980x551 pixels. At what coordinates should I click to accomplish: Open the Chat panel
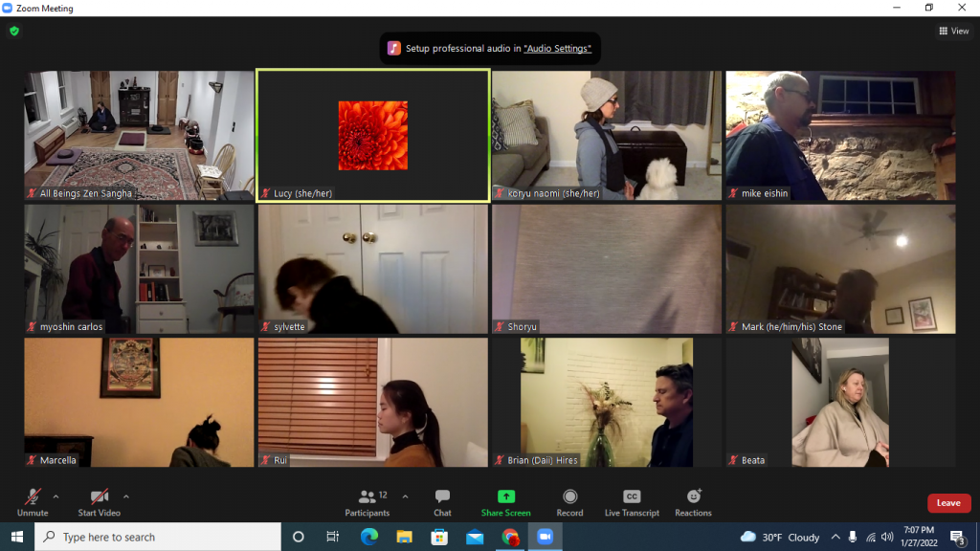442,503
